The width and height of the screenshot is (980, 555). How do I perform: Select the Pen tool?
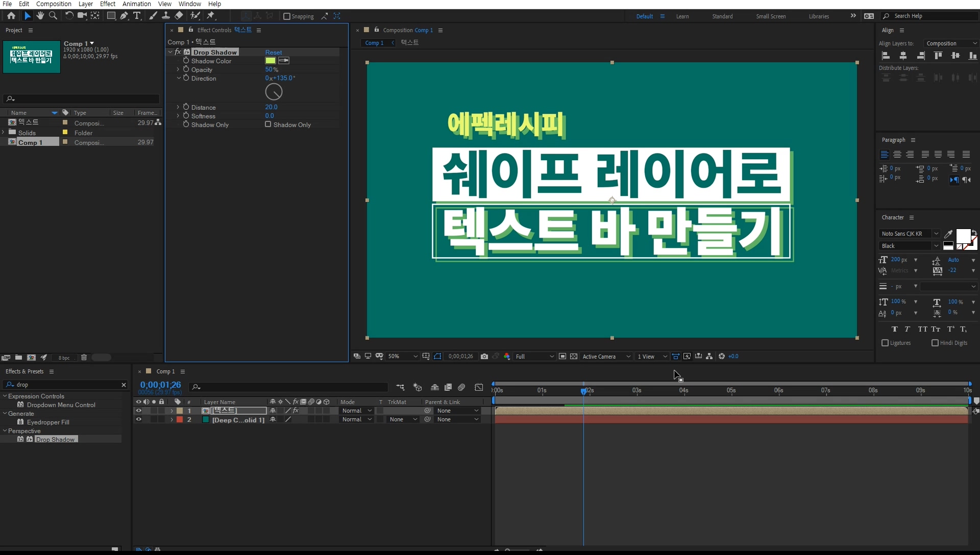pyautogui.click(x=124, y=16)
